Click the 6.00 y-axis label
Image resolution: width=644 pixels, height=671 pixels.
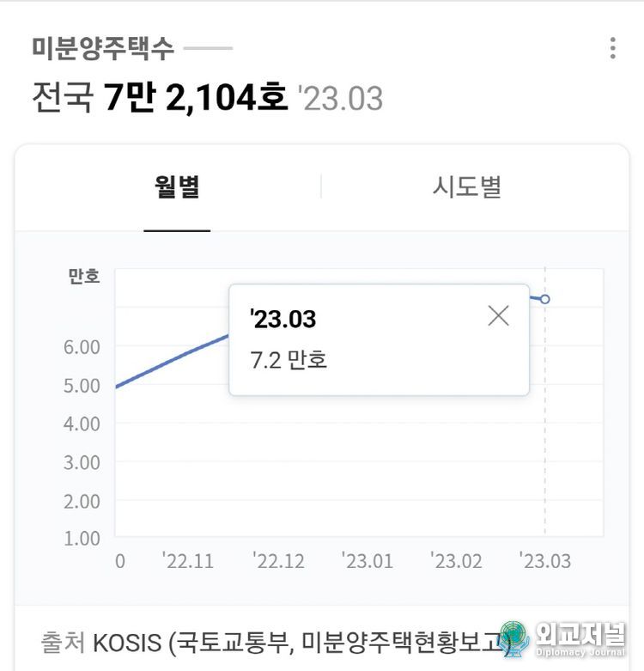82,347
